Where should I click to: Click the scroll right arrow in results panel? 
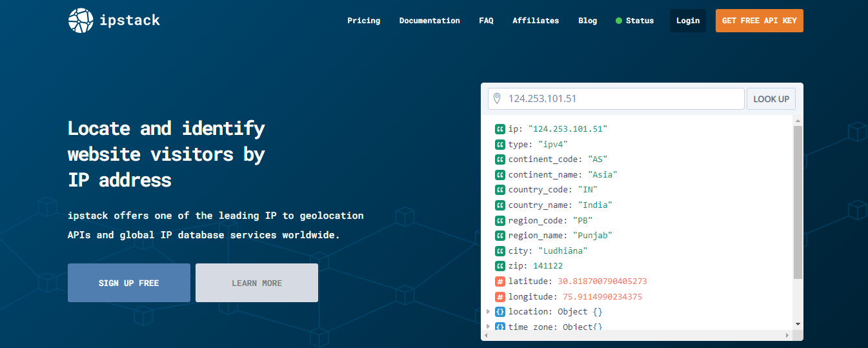point(787,336)
